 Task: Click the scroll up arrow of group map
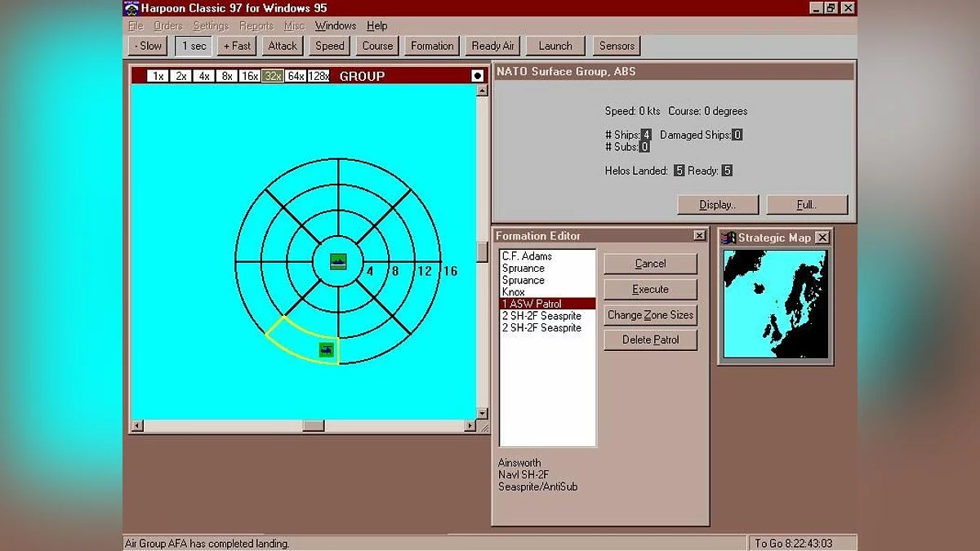482,90
